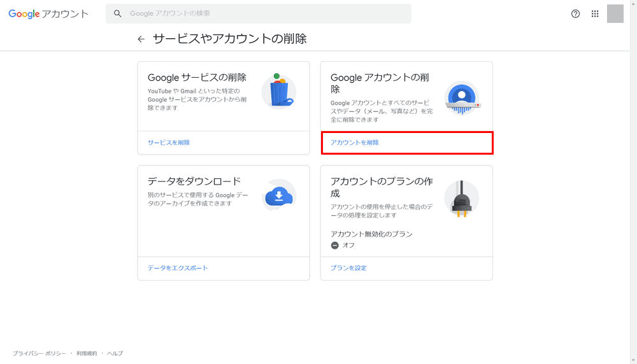Click the Google アカウント logo
Screen dimensions: 637x364
click(48, 14)
